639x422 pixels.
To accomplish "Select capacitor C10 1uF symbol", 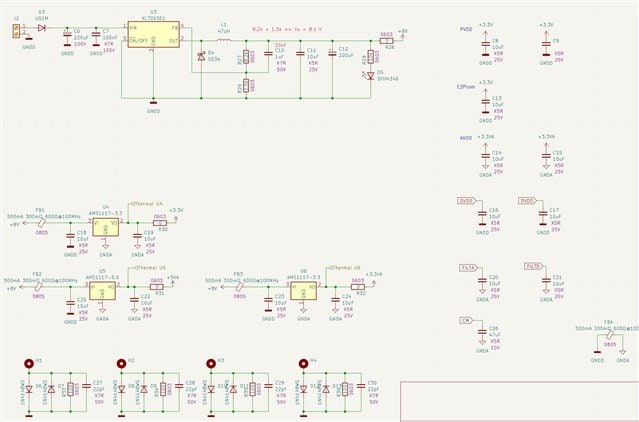I will click(x=268, y=53).
